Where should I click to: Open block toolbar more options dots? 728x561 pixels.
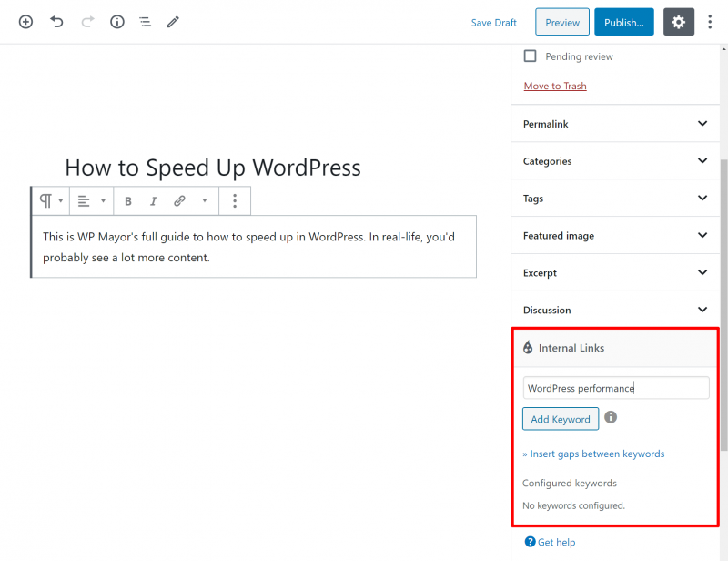tap(235, 200)
